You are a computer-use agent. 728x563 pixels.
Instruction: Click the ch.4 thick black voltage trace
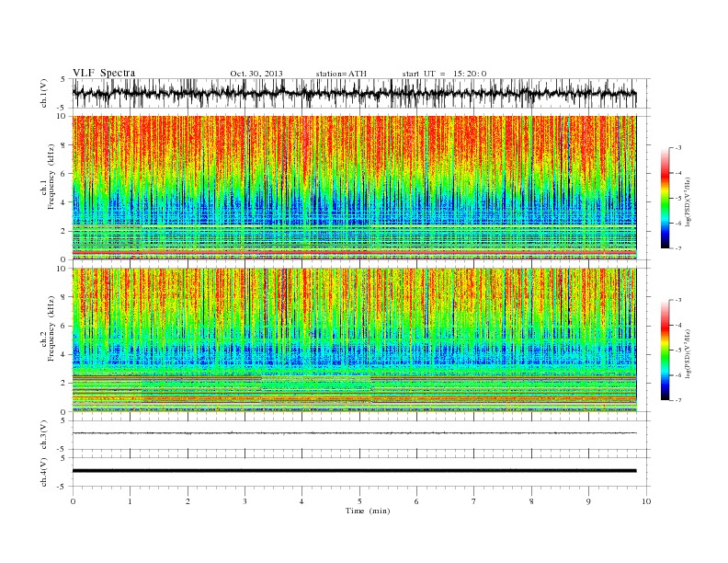354,471
